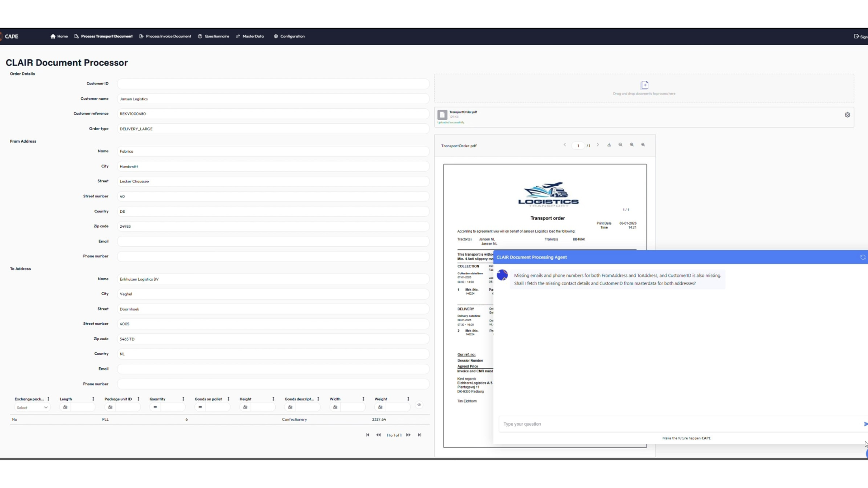Click the Customer name field Jansen Logistics
The width and height of the screenshot is (868, 488).
[x=273, y=99]
